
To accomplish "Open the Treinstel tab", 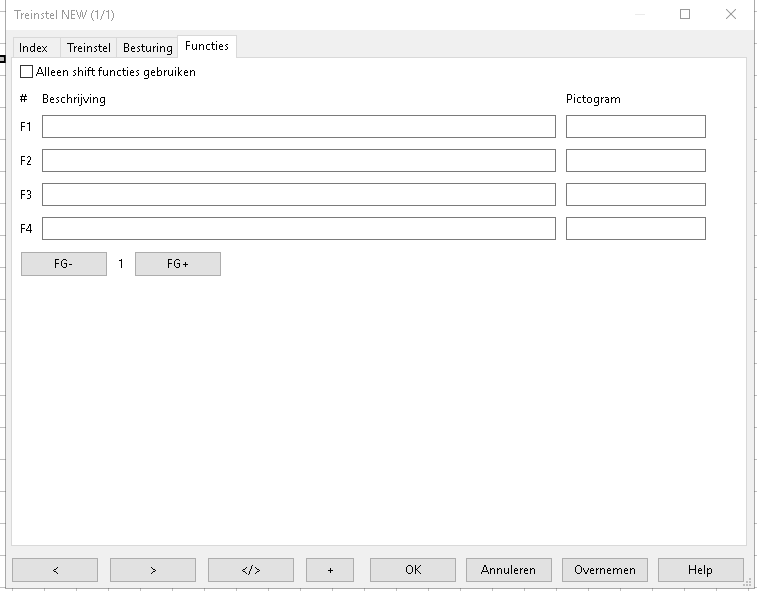I will (x=89, y=48).
